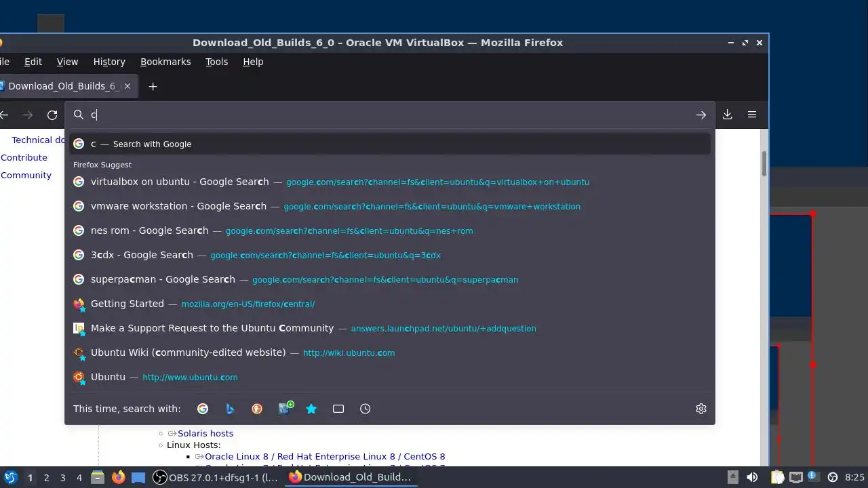Open the Firefox hamburger menu
Viewport: 868px width, 488px height.
[x=752, y=115]
